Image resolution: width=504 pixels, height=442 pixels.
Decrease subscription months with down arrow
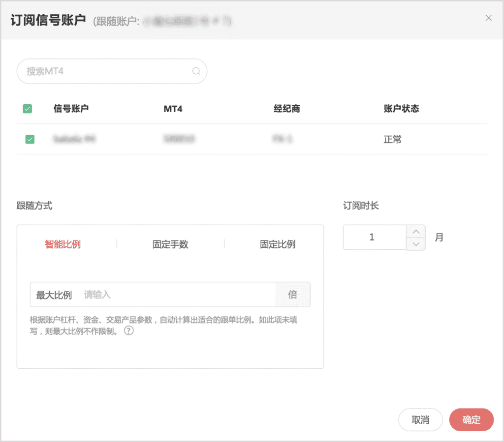pyautogui.click(x=416, y=244)
